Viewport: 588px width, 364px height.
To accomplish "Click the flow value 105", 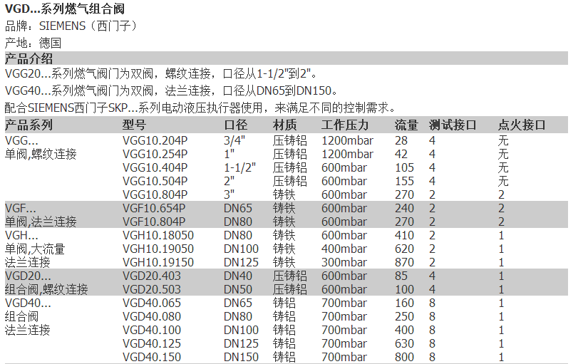I will click(404, 167).
